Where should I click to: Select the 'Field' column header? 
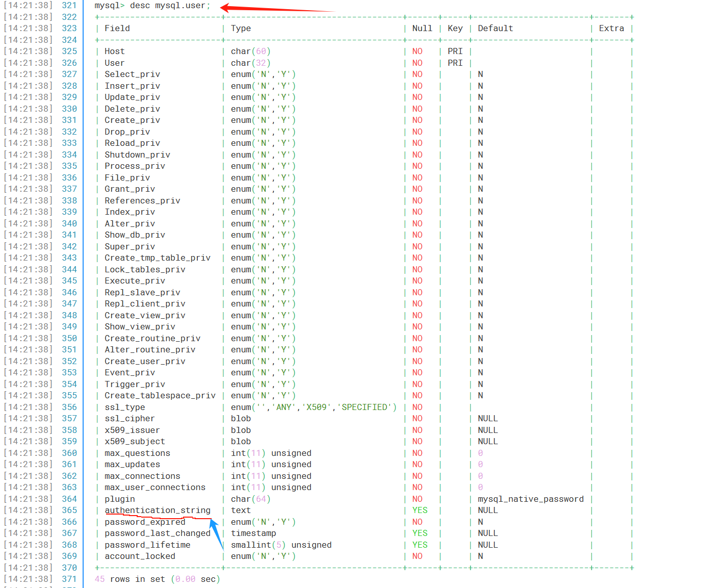click(117, 29)
